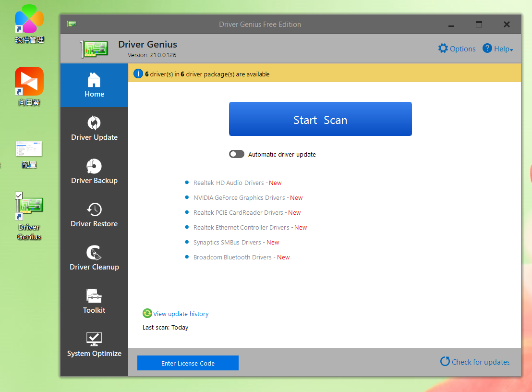Open Driver Backup from the sidebar
532x392 pixels.
94,167
